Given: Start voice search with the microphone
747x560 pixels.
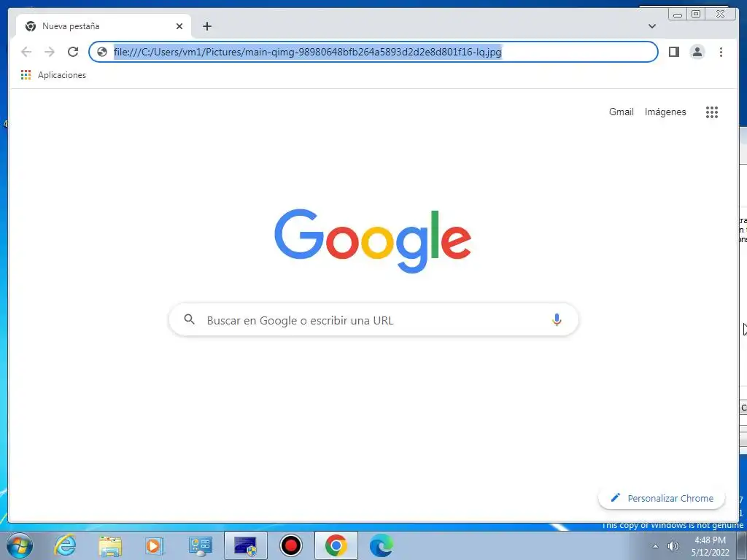Looking at the screenshot, I should (x=557, y=319).
